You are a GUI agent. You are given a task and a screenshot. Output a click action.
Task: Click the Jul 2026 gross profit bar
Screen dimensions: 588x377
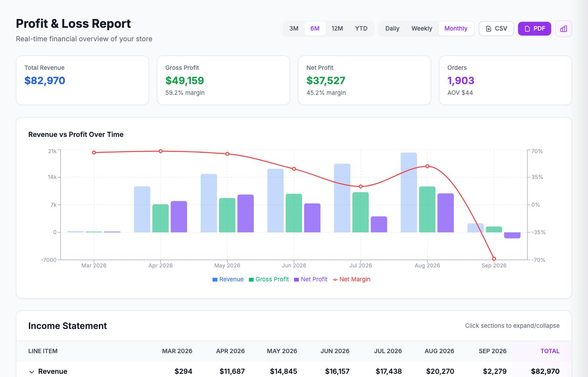360,212
